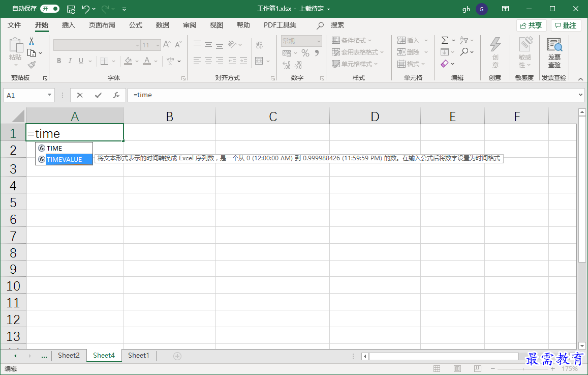The image size is (588, 375).
Task: Click the user account avatar G
Action: 481,9
